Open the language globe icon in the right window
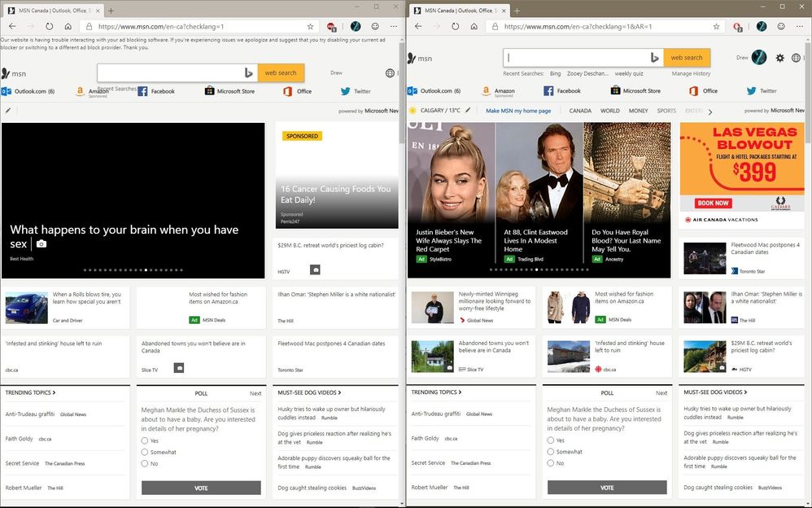 click(x=796, y=58)
